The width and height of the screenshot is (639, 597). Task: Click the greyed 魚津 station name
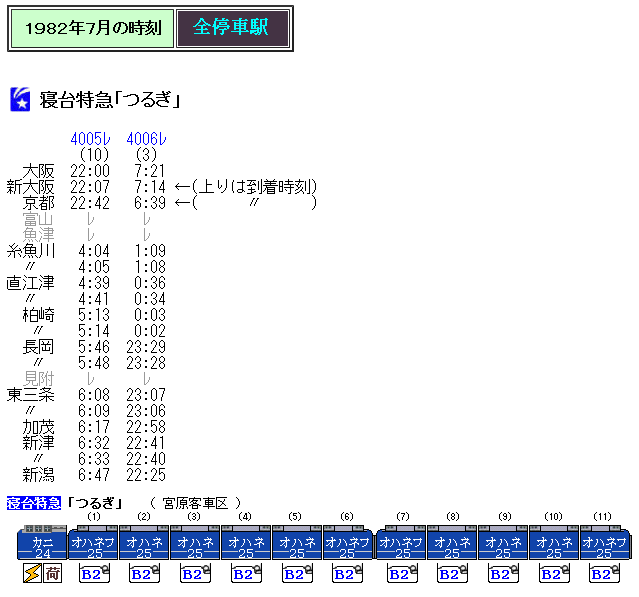(38, 235)
